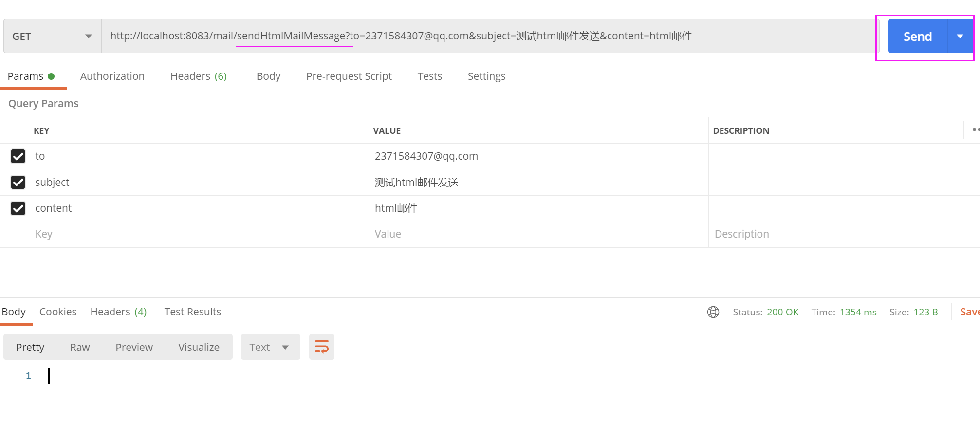Click the empty Key input field
Viewport: 980px width, 424px height.
click(x=199, y=234)
